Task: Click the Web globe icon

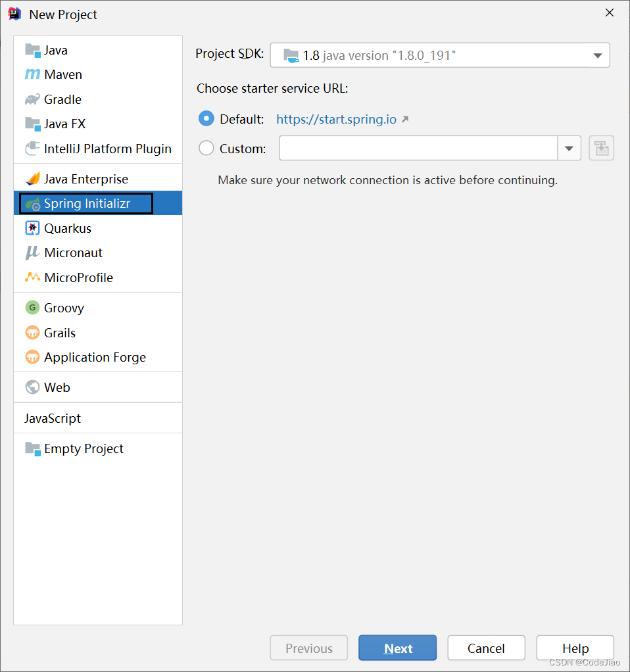Action: click(33, 387)
